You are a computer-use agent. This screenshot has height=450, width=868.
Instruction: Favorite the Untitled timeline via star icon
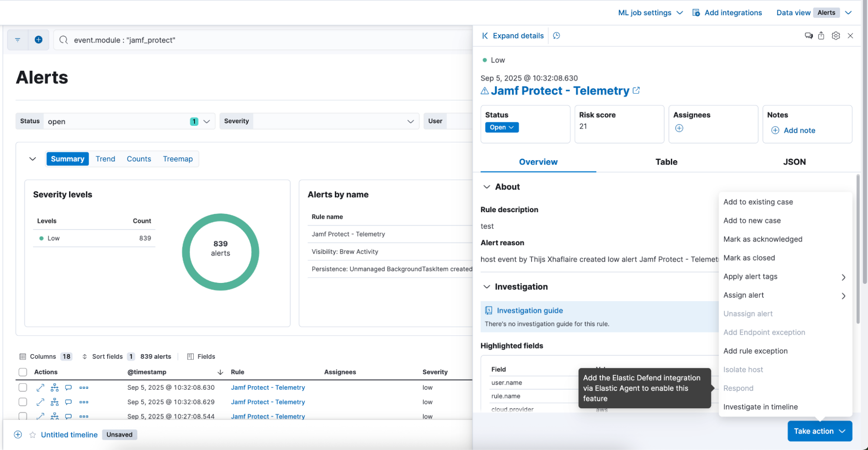32,434
